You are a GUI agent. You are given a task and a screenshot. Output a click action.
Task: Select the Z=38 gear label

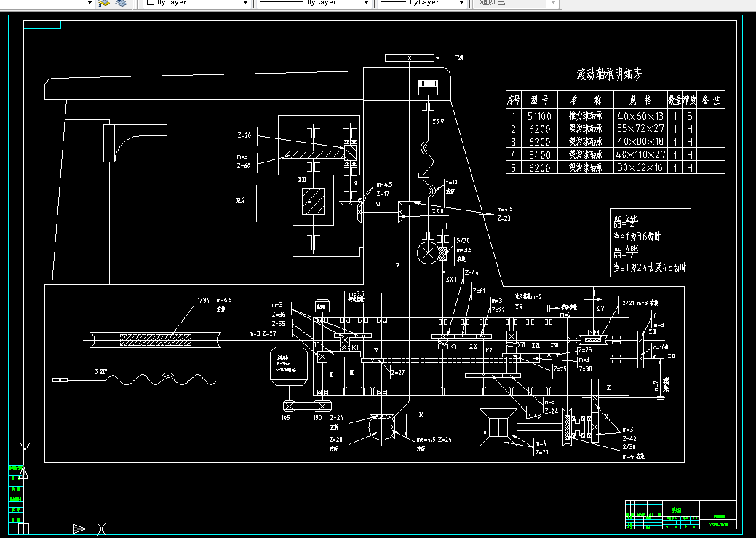[585, 368]
